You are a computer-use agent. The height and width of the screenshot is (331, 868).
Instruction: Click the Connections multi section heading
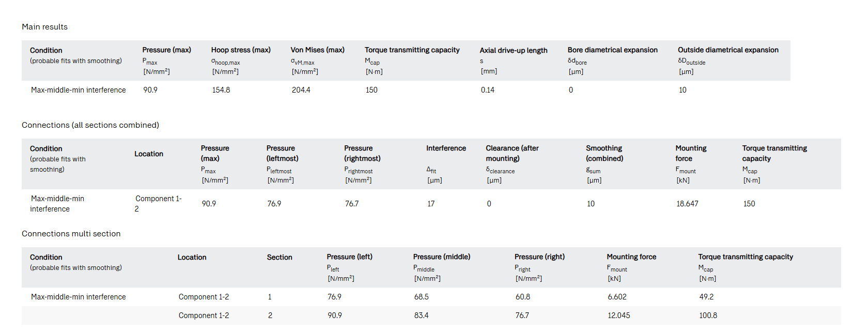pyautogui.click(x=71, y=234)
